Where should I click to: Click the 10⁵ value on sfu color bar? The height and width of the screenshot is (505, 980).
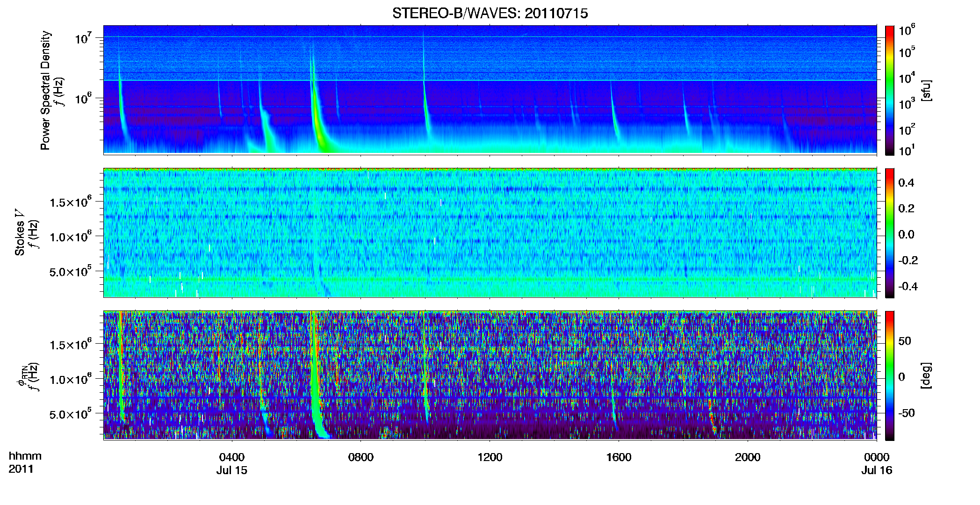click(907, 52)
